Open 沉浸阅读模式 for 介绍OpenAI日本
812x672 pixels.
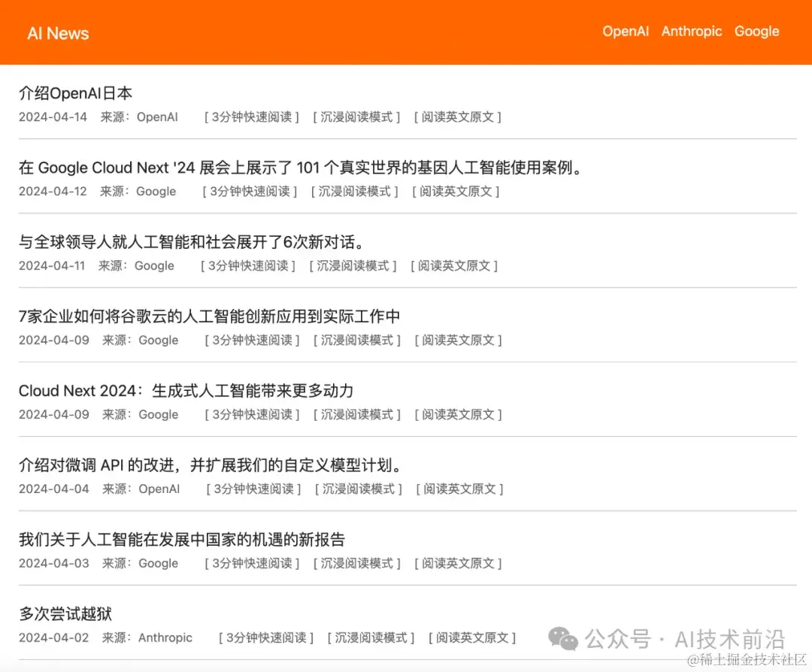click(x=356, y=117)
